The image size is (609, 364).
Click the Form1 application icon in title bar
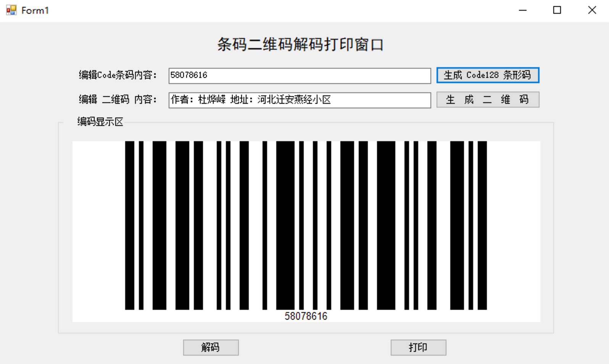pyautogui.click(x=11, y=10)
